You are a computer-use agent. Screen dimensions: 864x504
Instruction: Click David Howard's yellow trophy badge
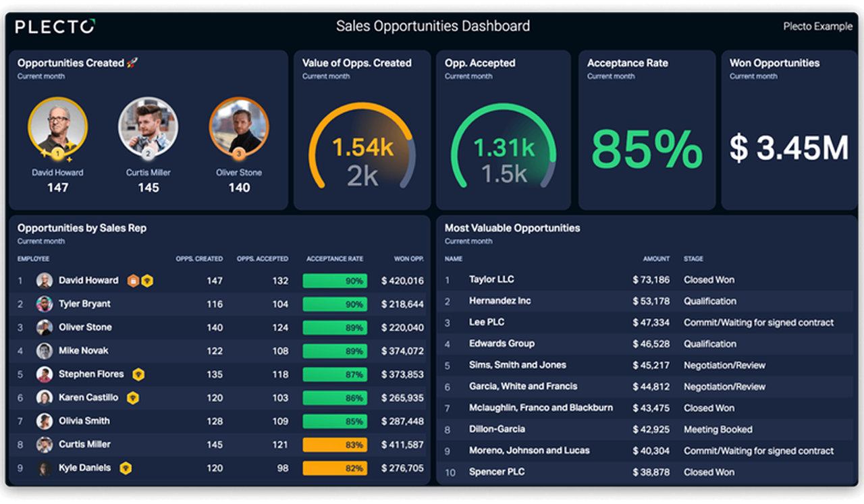click(147, 281)
